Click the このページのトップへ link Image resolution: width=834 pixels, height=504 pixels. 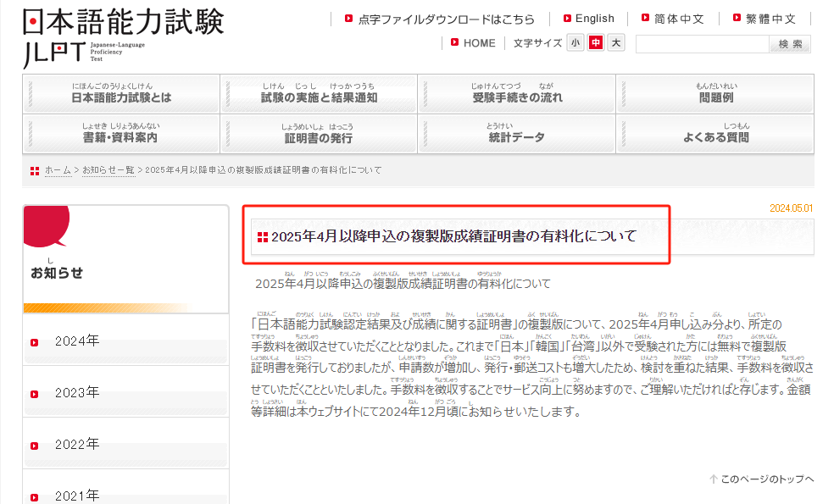[x=767, y=479]
